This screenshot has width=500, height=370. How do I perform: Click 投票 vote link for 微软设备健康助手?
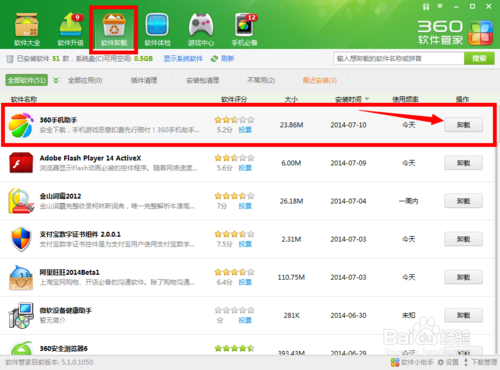point(245,320)
